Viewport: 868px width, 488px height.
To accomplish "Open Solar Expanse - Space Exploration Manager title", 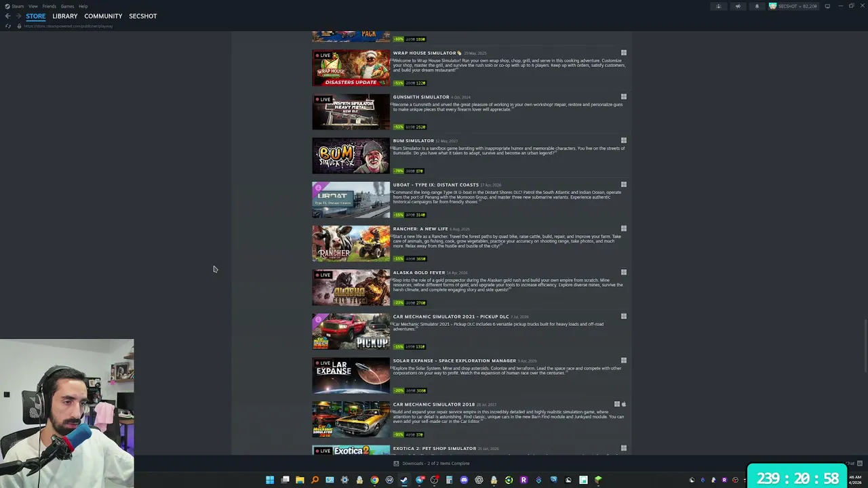I will click(x=454, y=361).
